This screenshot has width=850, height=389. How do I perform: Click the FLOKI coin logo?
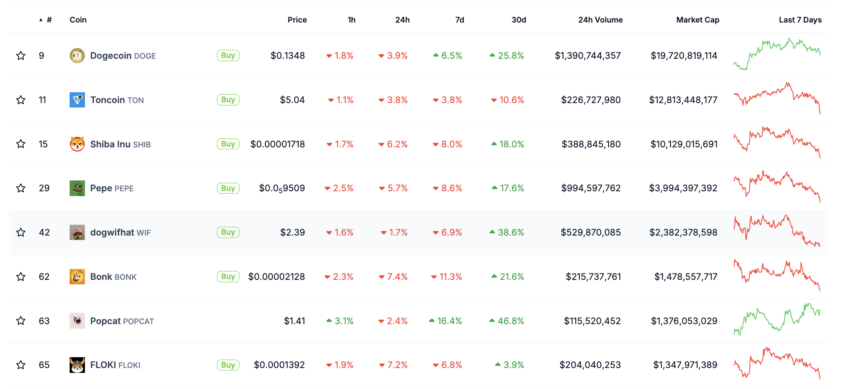[77, 365]
